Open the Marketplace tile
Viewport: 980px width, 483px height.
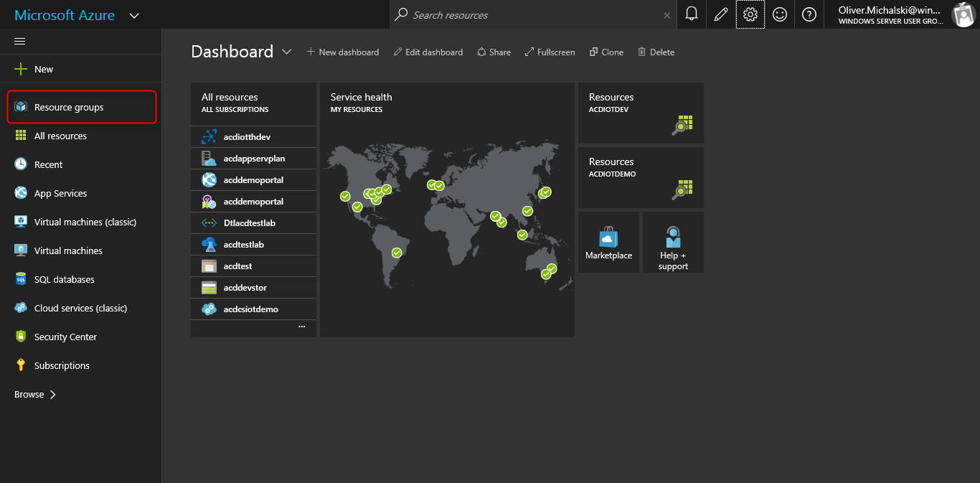(x=608, y=242)
